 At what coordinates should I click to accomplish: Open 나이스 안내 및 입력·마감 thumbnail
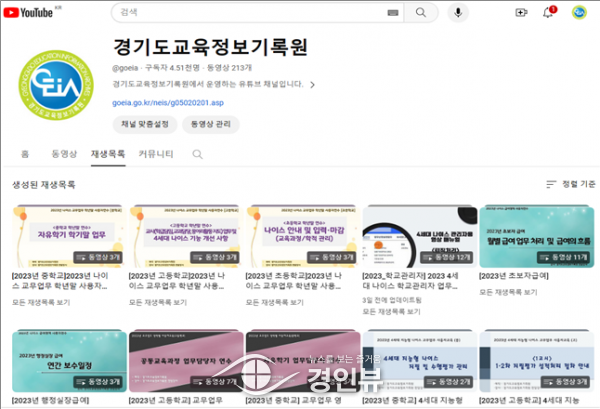tap(303, 236)
